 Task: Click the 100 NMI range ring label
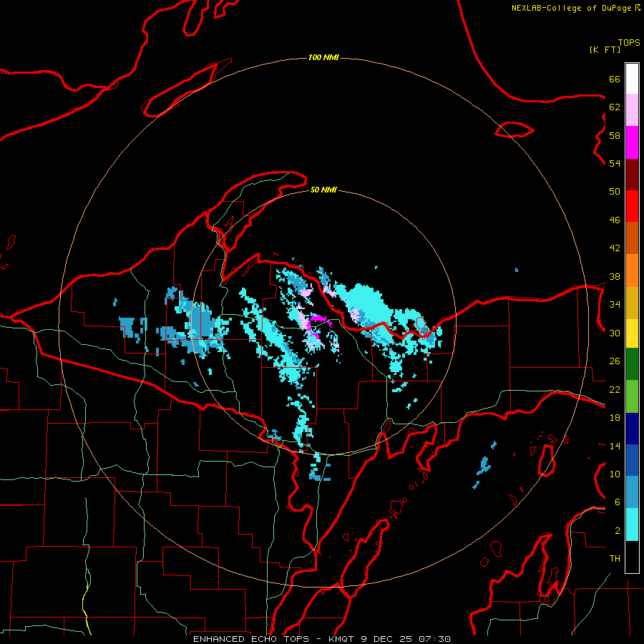[323, 57]
